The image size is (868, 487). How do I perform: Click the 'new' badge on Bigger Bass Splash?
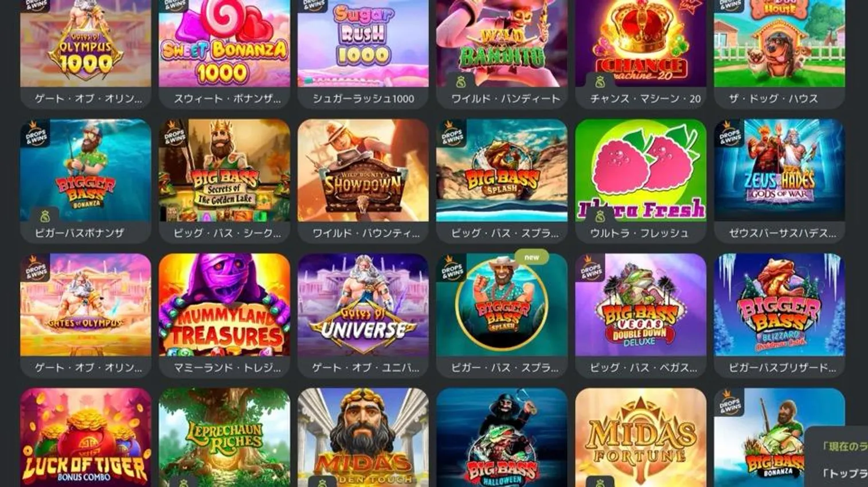[x=531, y=257]
